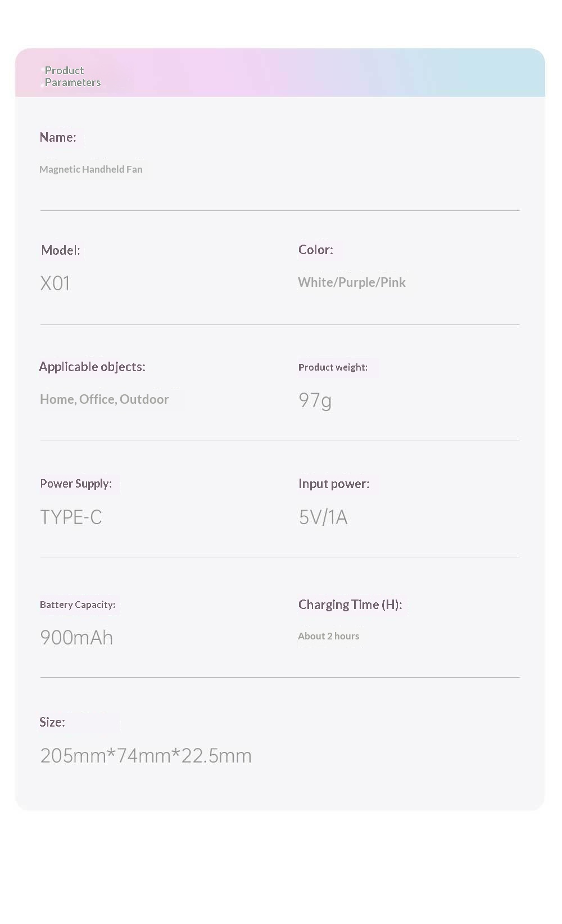Select the Product weight: label

(x=333, y=367)
